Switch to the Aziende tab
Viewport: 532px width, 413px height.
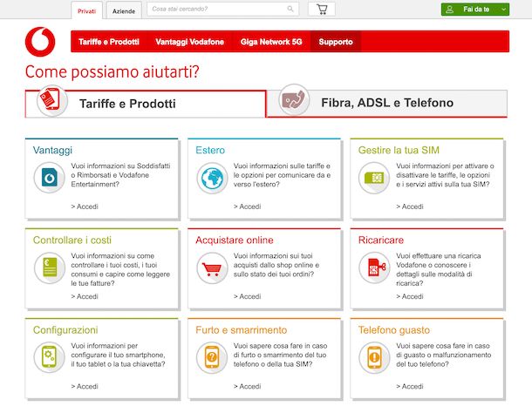pos(124,11)
